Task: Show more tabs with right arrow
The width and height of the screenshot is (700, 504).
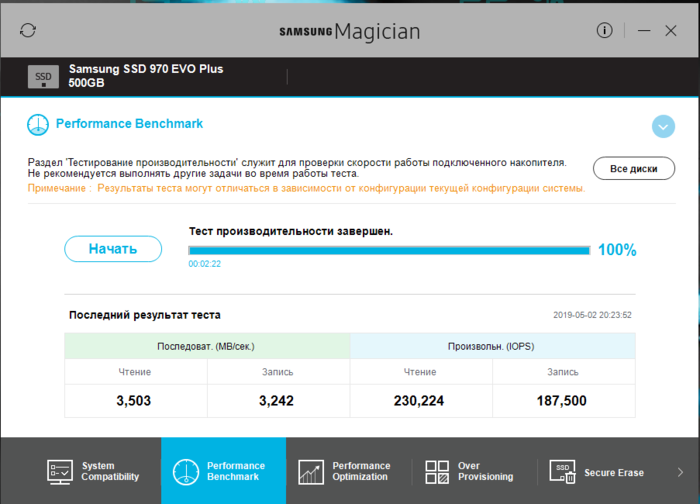Action: click(680, 472)
